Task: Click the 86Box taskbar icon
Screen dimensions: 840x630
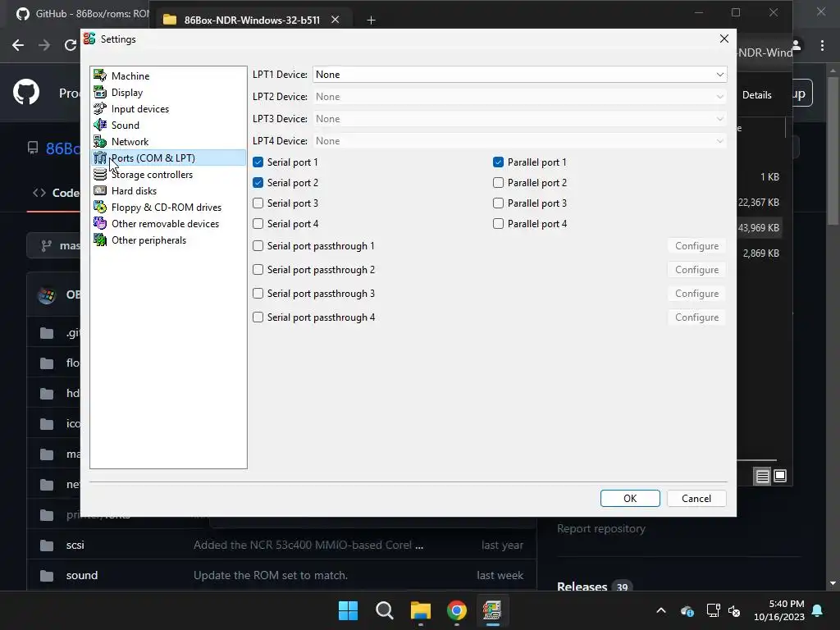Action: coord(492,610)
